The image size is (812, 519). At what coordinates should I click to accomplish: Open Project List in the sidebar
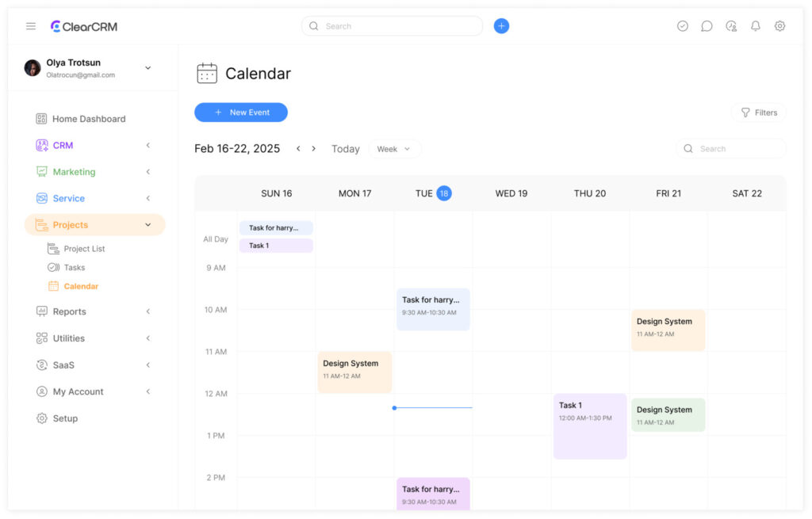[x=84, y=249]
